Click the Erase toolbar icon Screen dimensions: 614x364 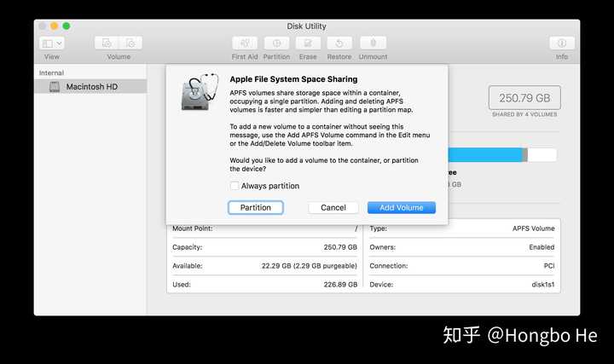(308, 43)
